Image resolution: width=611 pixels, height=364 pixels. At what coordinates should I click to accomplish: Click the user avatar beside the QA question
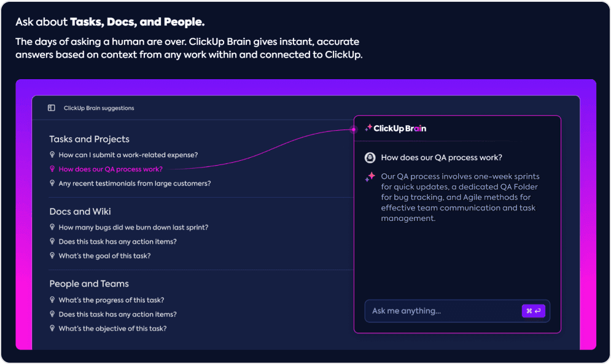coord(370,158)
